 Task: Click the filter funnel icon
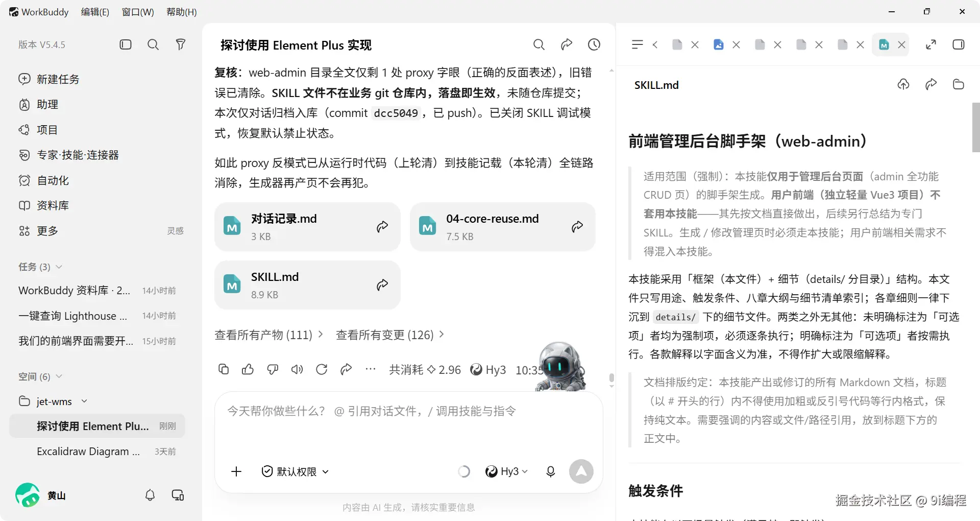coord(180,44)
